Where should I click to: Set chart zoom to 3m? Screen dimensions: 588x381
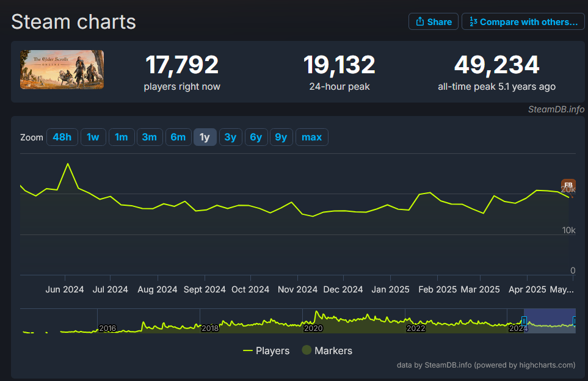coord(150,137)
